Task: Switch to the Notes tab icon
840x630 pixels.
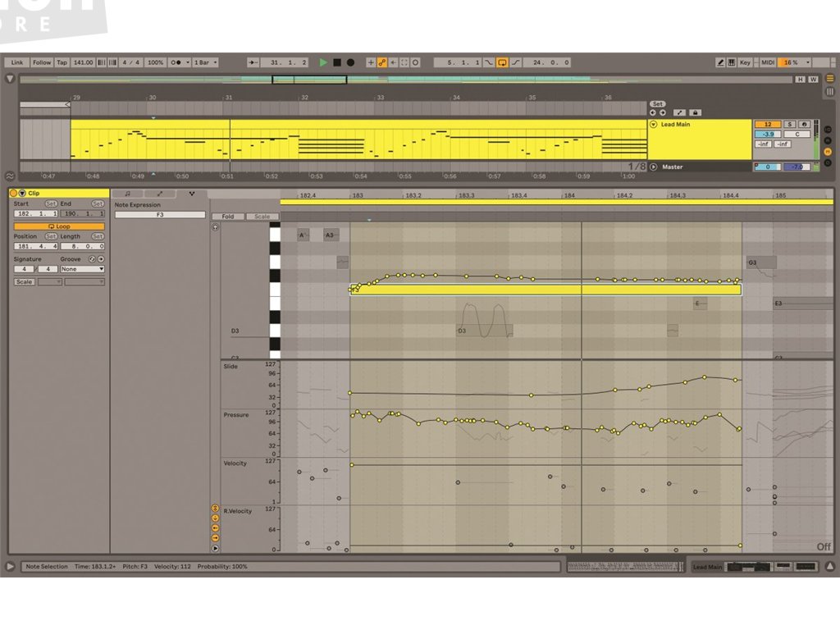Action: 127,194
